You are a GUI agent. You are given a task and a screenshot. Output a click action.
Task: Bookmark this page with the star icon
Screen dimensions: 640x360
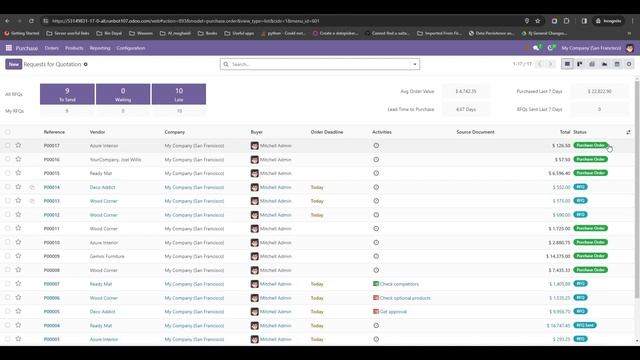538,21
